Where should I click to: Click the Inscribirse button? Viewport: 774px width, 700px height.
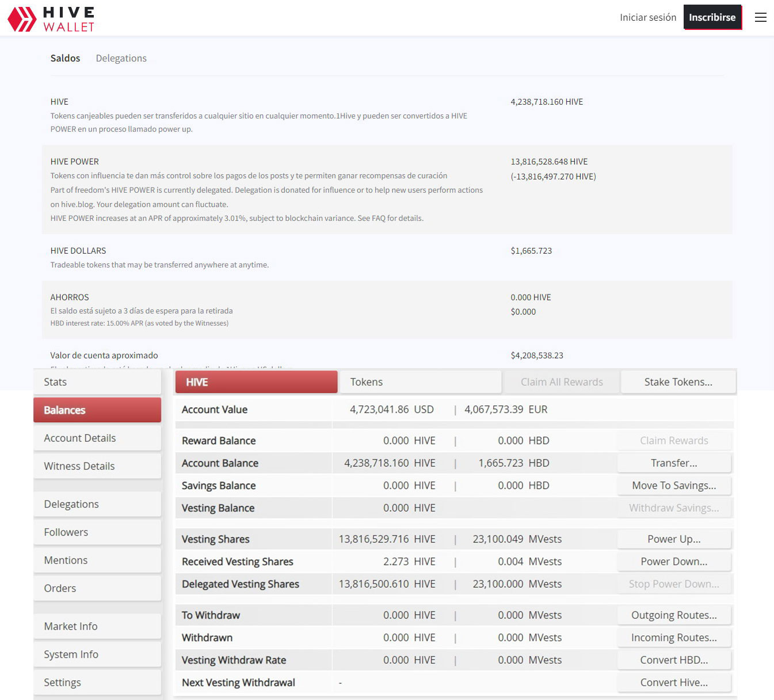(712, 17)
